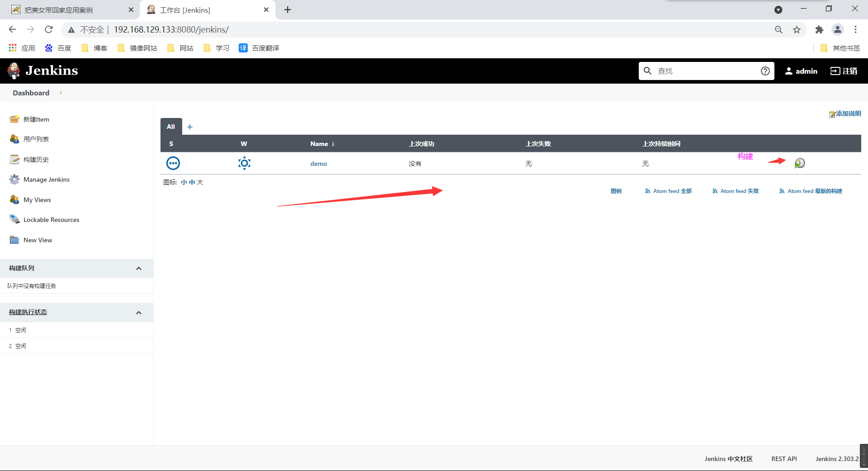Click the 构建执行状态 heading link
Screen dimensions: 868x471
tap(28, 312)
